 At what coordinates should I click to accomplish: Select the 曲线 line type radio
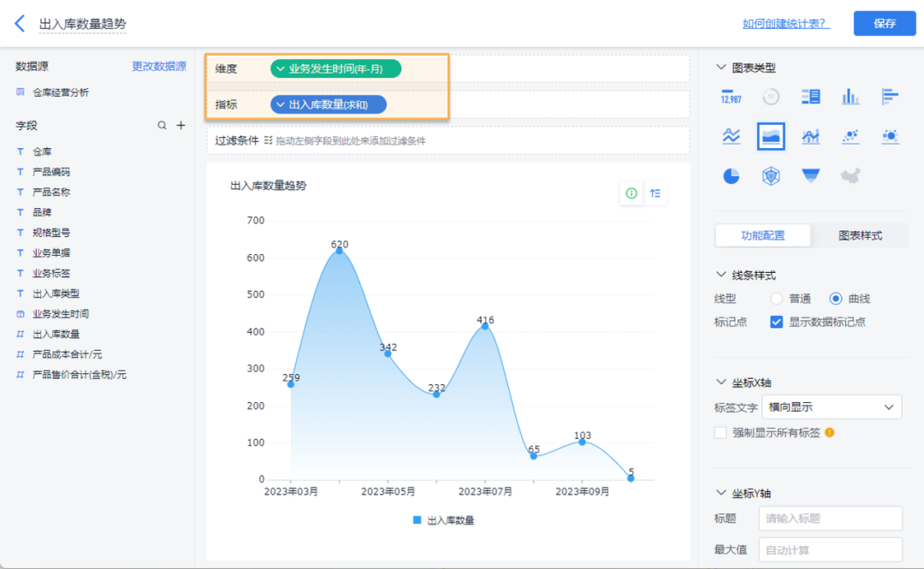[x=835, y=299]
